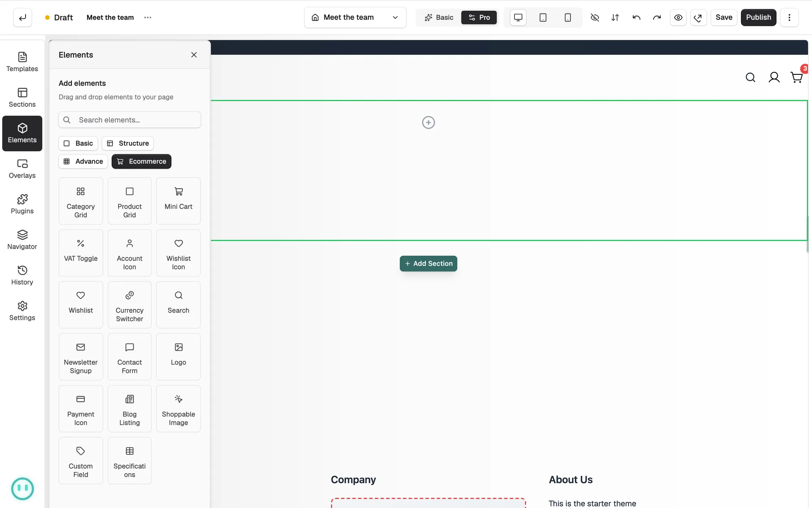
Task: Click the plus circle in empty section
Action: tap(428, 122)
